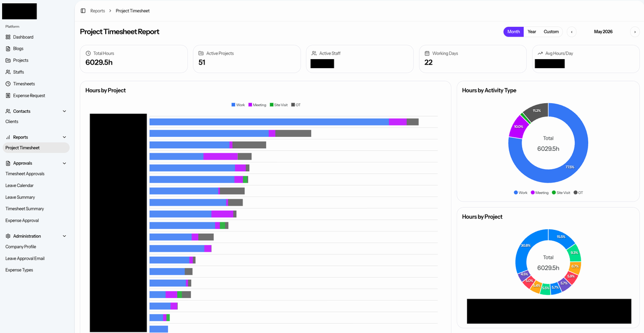Go to next month arrow
Image resolution: width=644 pixels, height=333 pixels.
[635, 32]
